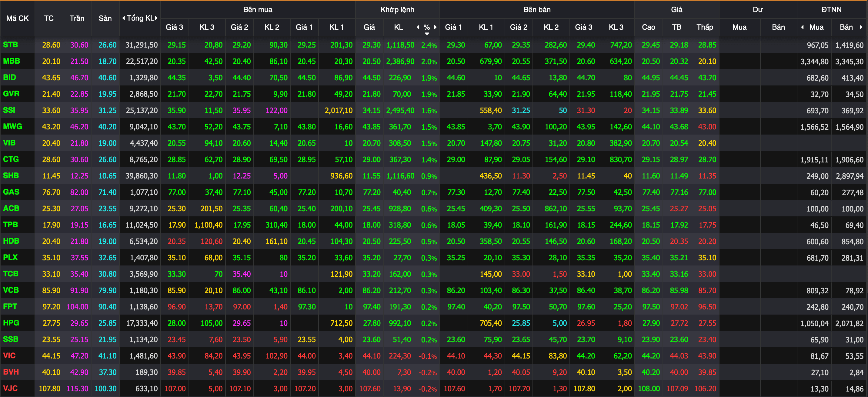This screenshot has height=397, width=868.
Task: Select STB matched price 29.30
Action: coord(372,45)
